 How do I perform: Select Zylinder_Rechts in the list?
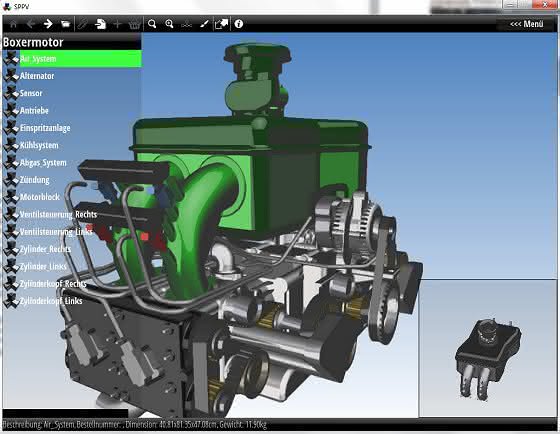click(x=45, y=249)
